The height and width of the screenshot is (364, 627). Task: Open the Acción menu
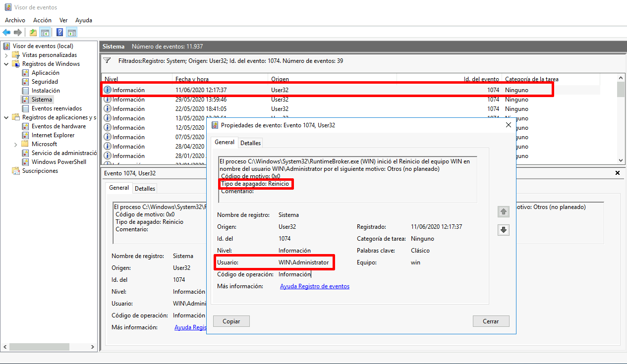[x=42, y=20]
